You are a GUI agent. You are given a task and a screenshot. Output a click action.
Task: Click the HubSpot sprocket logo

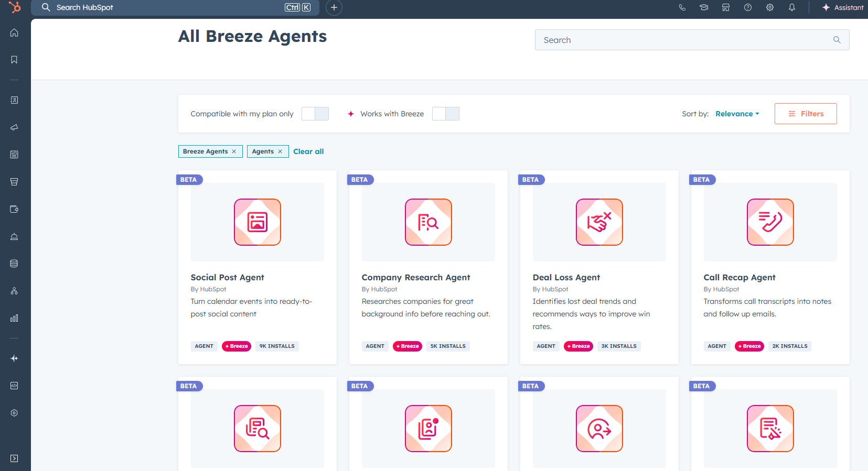click(x=15, y=7)
